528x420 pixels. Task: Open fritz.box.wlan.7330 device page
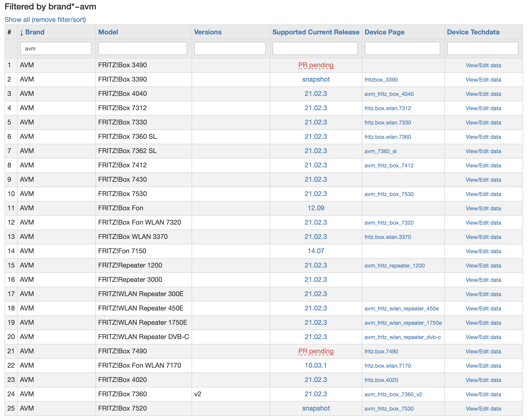pos(388,123)
